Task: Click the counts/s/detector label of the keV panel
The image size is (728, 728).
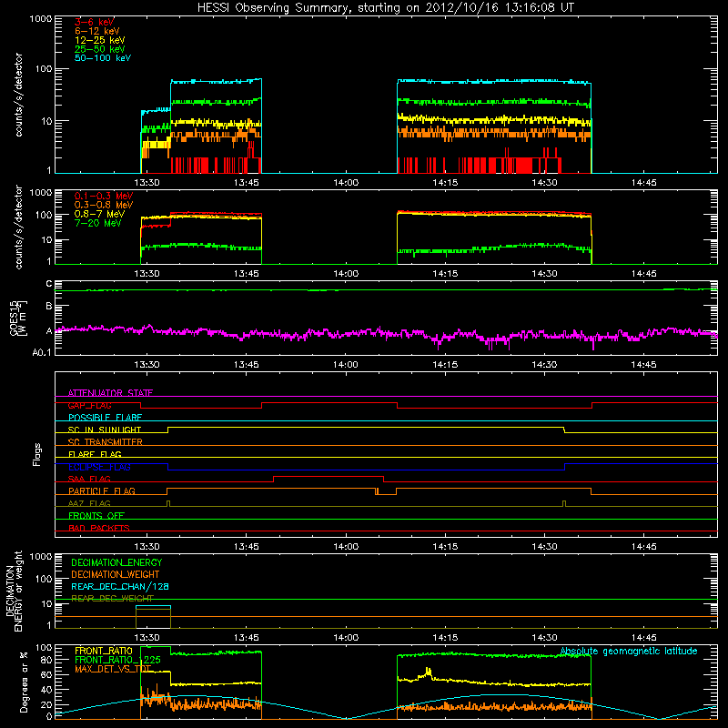Action: point(18,95)
